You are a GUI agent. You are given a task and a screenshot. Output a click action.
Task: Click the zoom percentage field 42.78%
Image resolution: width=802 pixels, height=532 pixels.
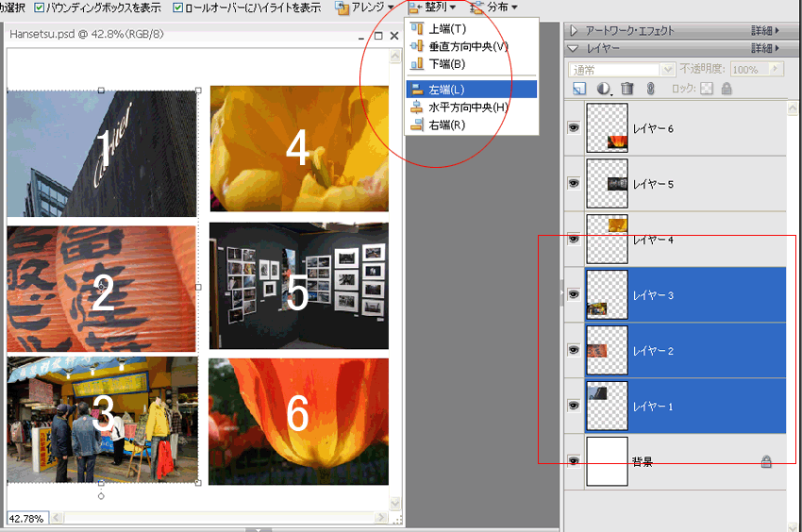coord(26,518)
